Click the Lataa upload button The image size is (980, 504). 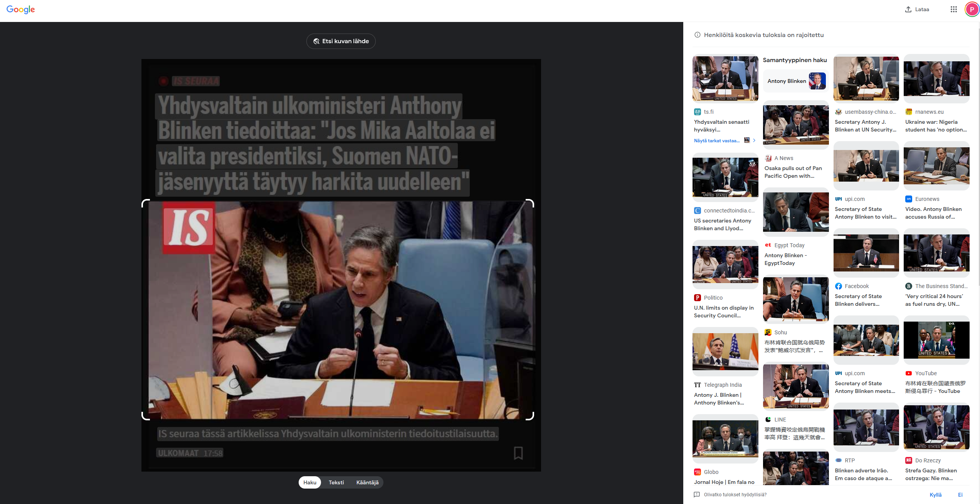[x=917, y=9]
